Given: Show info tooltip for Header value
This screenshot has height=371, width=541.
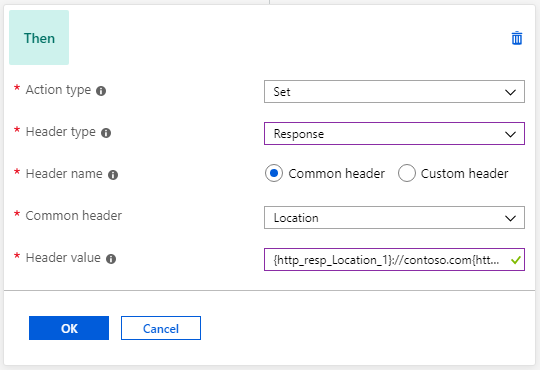Looking at the screenshot, I should (111, 259).
